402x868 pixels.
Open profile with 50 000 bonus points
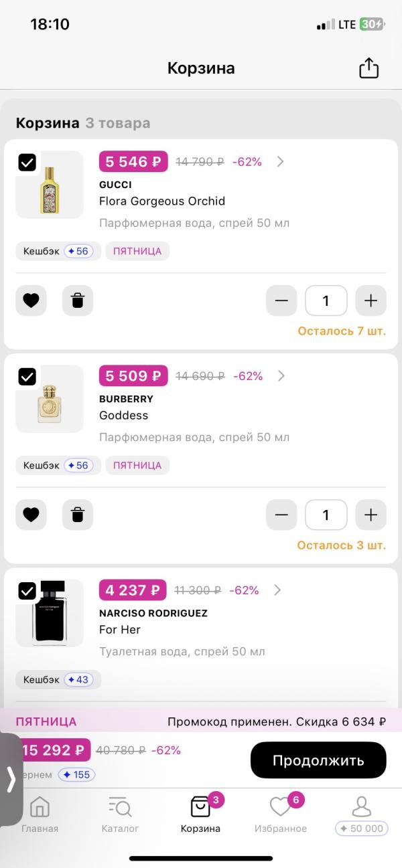(x=361, y=814)
